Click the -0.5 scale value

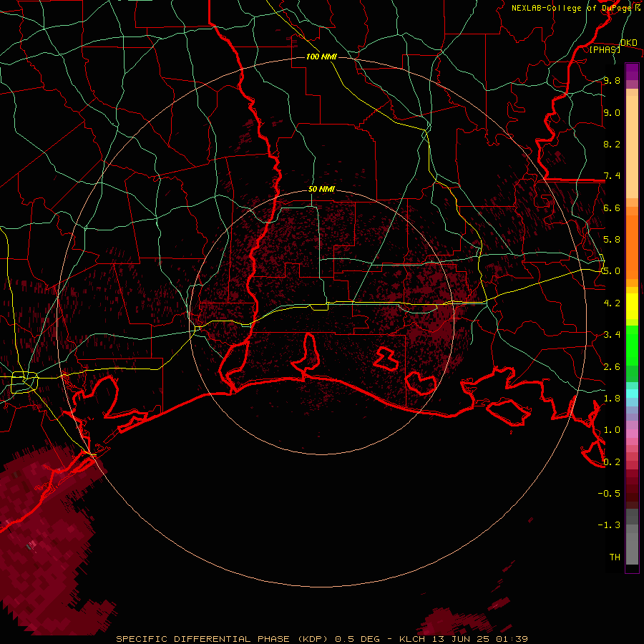(609, 494)
